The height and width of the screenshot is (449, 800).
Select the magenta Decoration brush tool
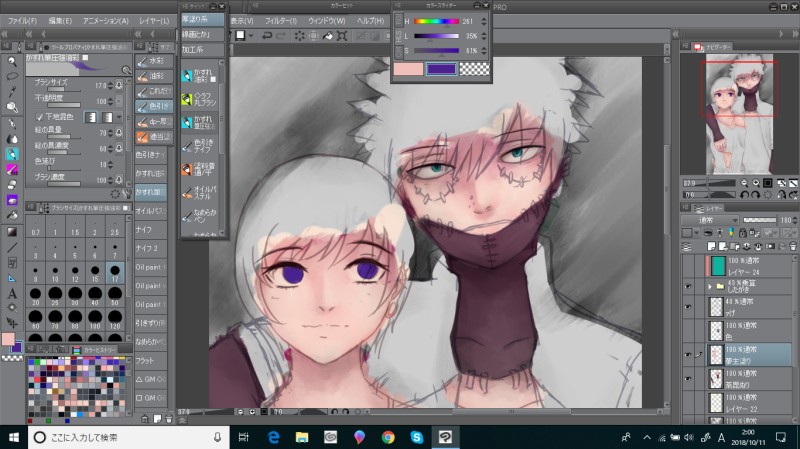(12, 169)
